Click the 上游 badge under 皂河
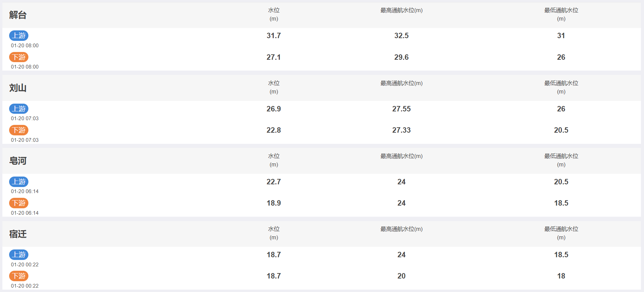Screen dimensions: 644x292 19,182
